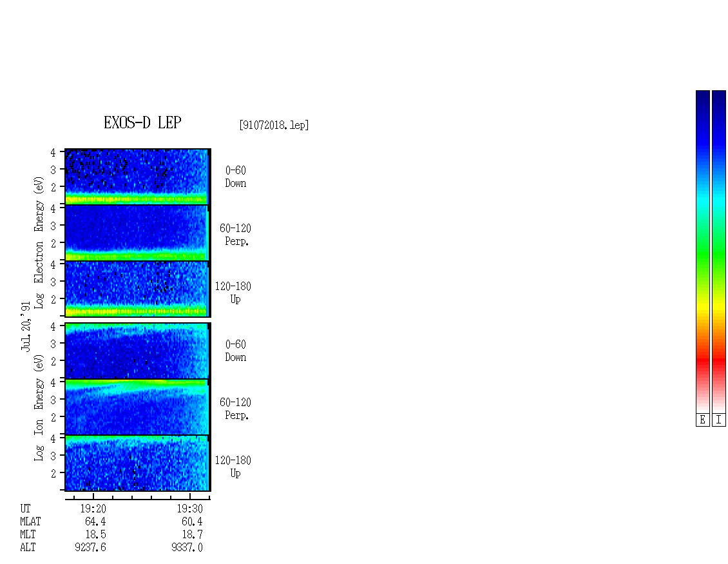Click the ion 60-120 Perp. spectrogram panel
Viewport: 728px width, 564px height.
click(138, 407)
